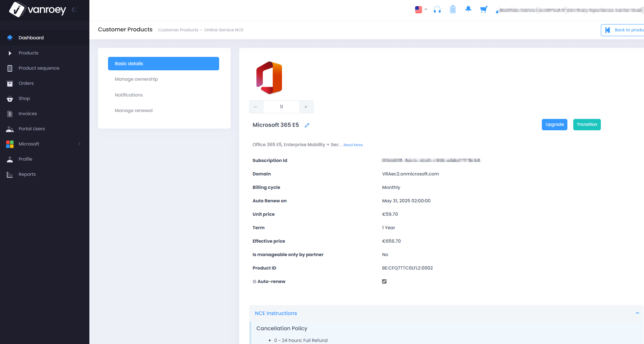This screenshot has width=644, height=344.
Task: Click the Reports chart icon
Action: pos(10,174)
